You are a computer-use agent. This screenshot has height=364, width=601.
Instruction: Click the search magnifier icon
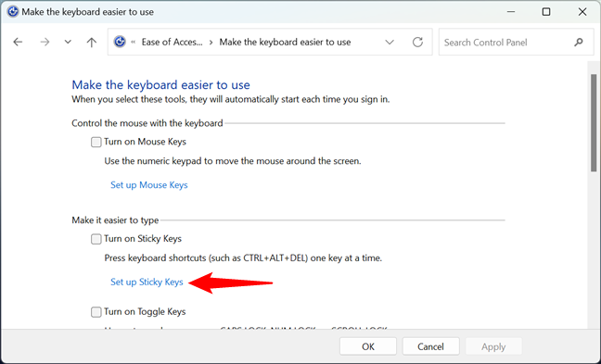pyautogui.click(x=579, y=42)
